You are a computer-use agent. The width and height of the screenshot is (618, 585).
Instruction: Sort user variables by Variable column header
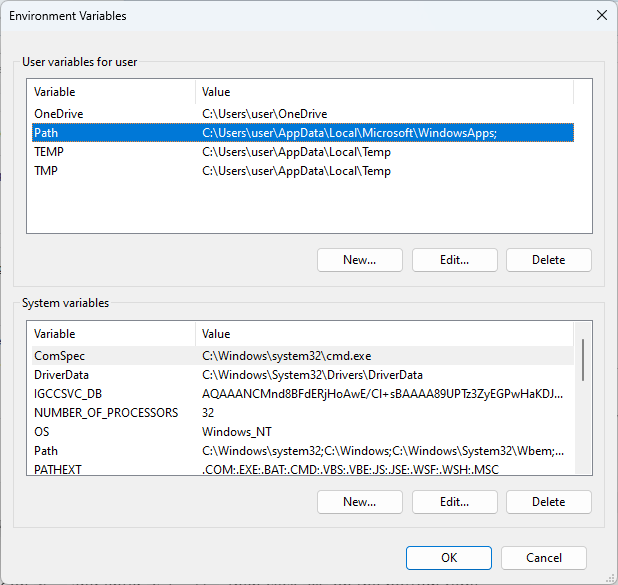[114, 92]
